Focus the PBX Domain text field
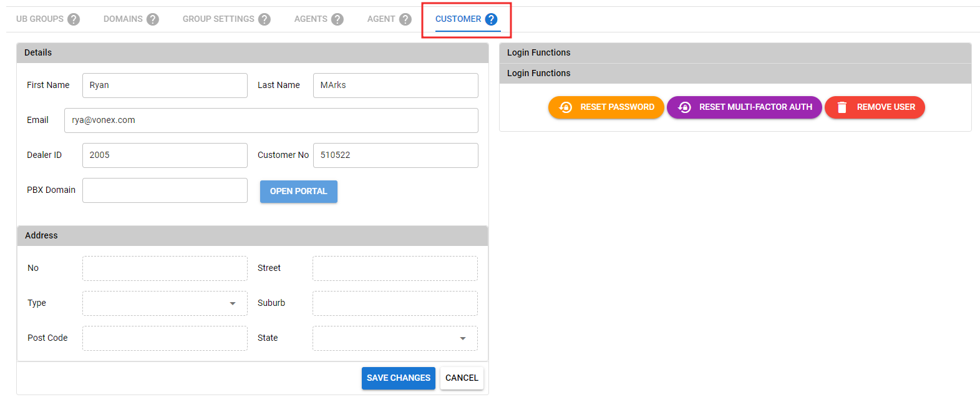Screen dimensions: 980x412 [165, 190]
